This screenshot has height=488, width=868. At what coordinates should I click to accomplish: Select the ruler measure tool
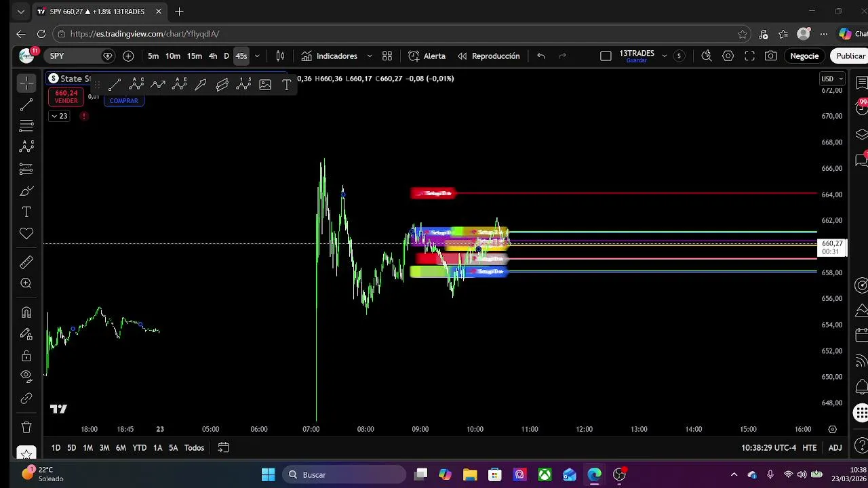(26, 262)
